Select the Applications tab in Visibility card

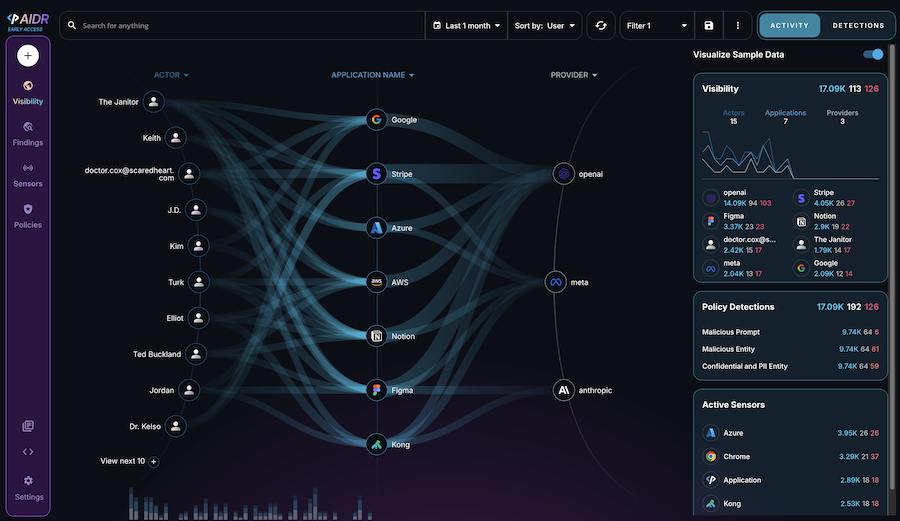(785, 117)
